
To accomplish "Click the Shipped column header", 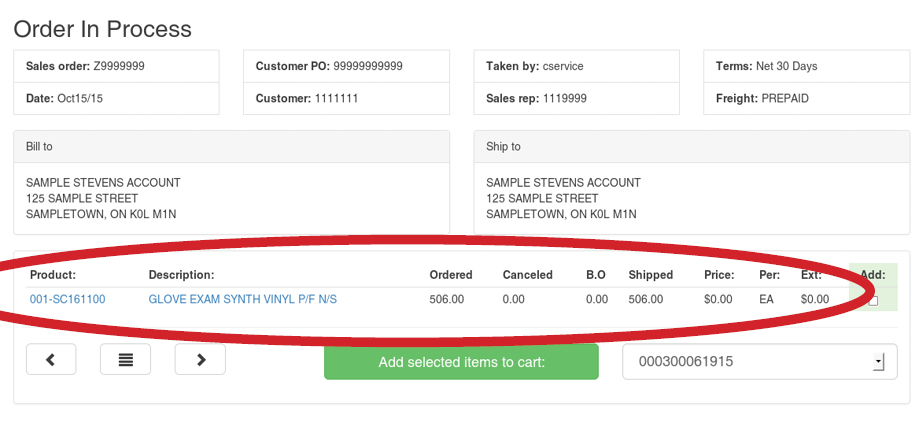I will [x=650, y=275].
